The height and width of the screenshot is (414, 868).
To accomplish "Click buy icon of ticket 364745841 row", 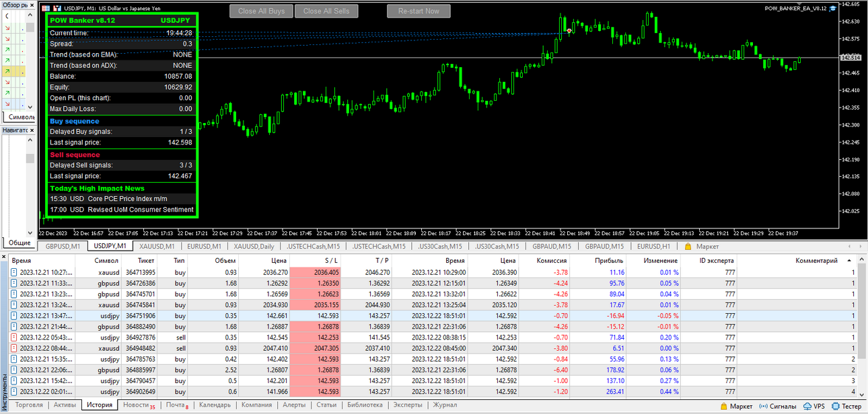I will click(x=14, y=304).
